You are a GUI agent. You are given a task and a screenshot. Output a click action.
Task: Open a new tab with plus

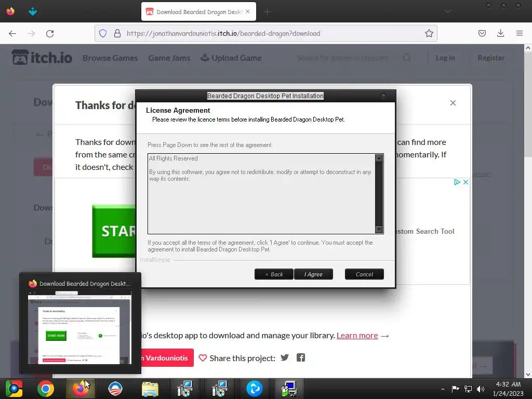[268, 12]
